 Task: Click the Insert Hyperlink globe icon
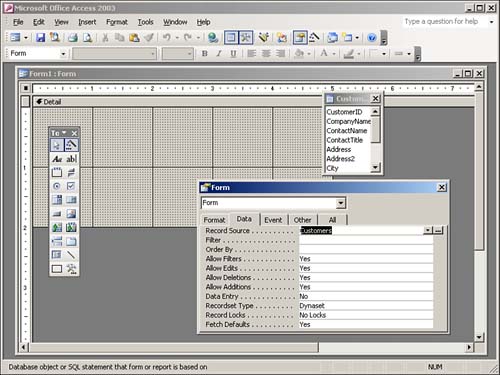(213, 37)
